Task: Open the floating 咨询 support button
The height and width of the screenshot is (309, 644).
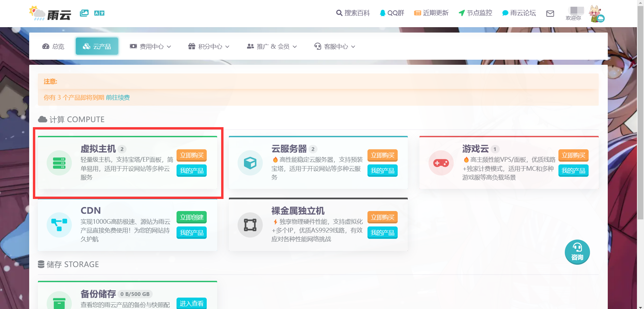Action: [x=577, y=252]
